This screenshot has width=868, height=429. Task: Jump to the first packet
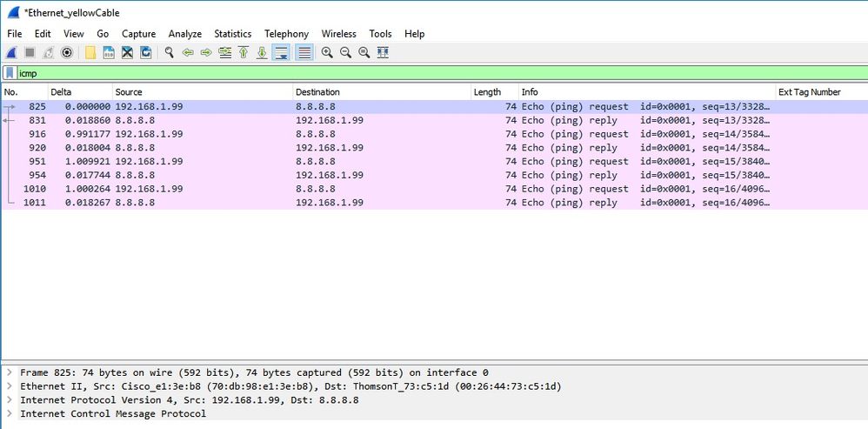pos(243,52)
